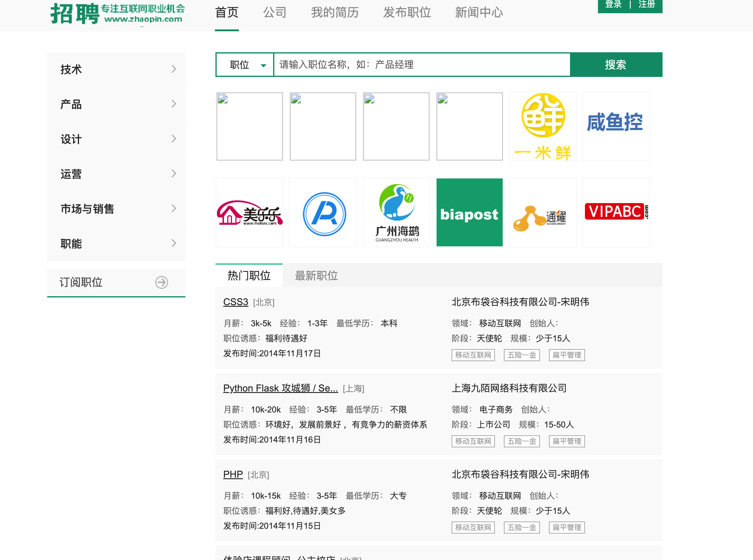Open the PHP job listing link
The image size is (753, 560).
[233, 475]
